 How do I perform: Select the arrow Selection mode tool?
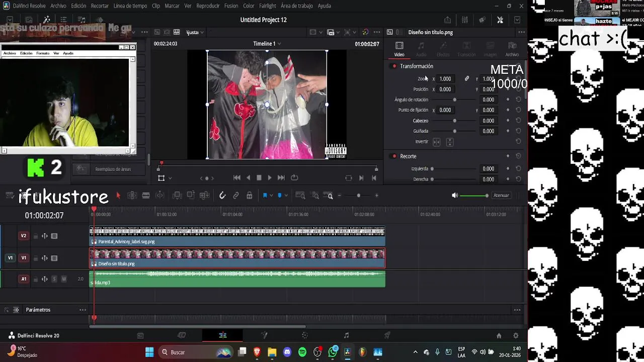click(x=118, y=196)
